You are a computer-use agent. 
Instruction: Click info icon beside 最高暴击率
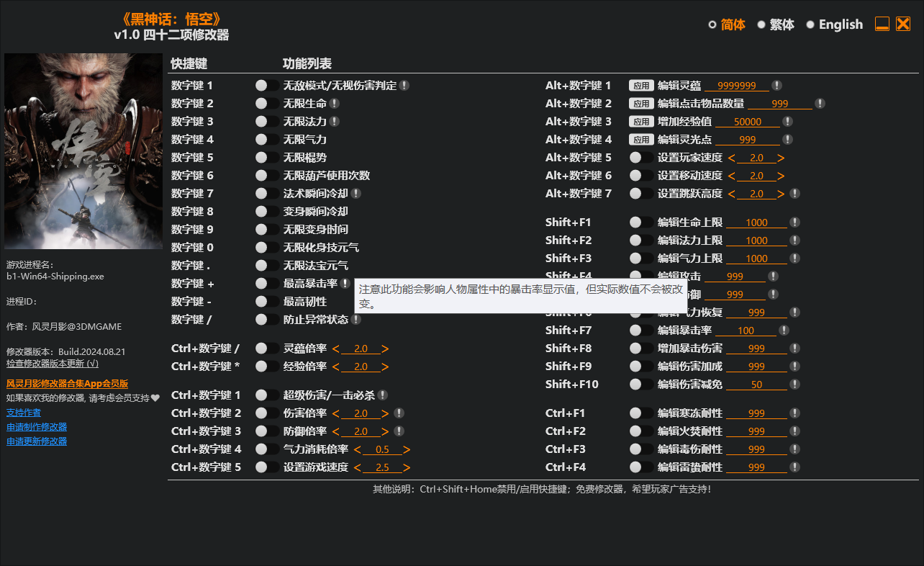click(345, 284)
